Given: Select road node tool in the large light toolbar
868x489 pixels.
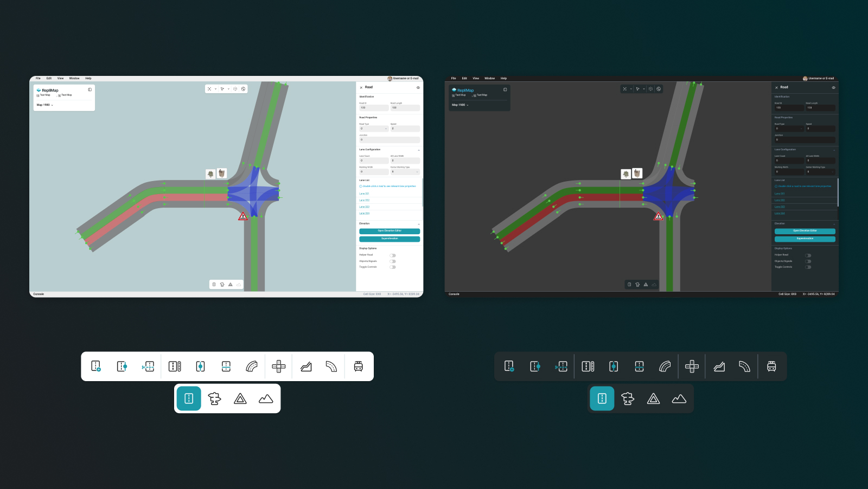Looking at the screenshot, I should [x=122, y=366].
